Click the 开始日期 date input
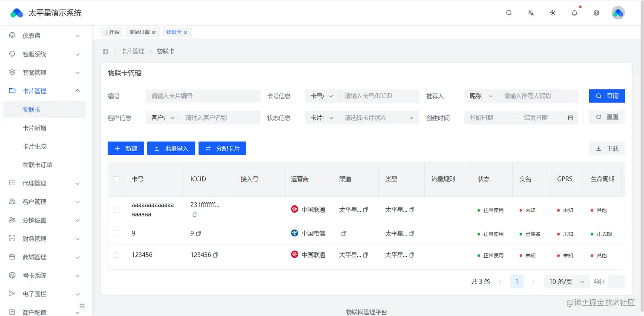Screen dimensions: 644x316 point(488,118)
